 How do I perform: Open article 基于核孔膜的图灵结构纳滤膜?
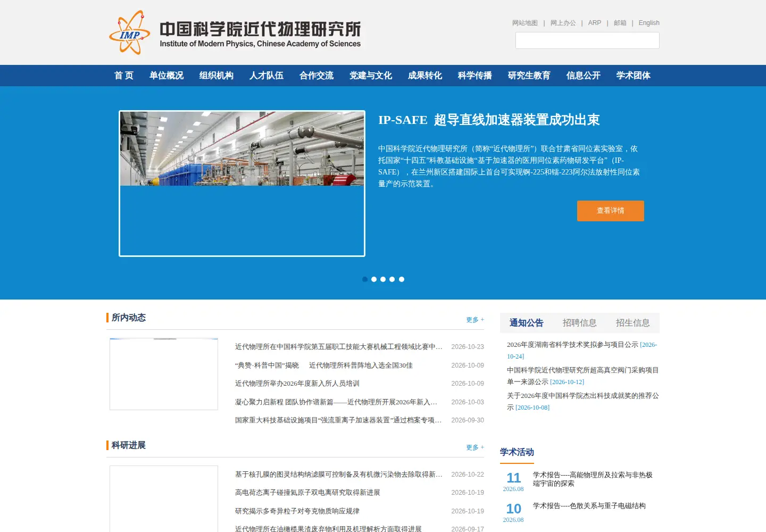tap(339, 475)
